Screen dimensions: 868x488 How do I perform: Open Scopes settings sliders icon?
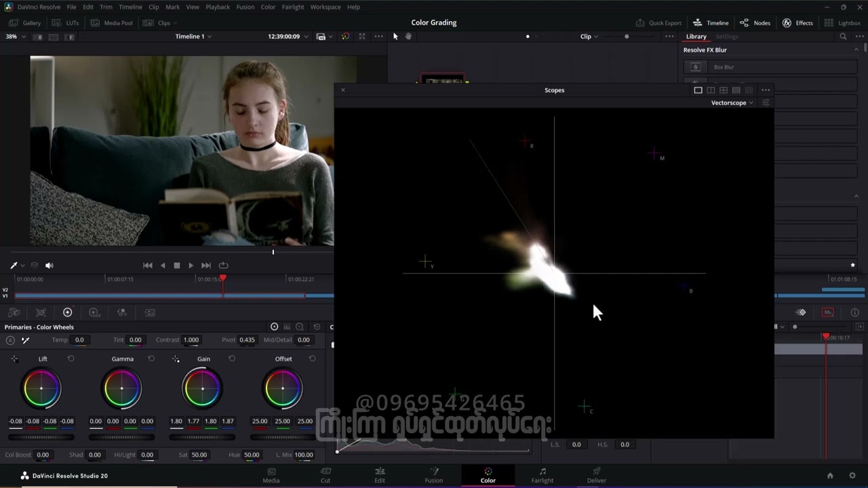tap(766, 103)
